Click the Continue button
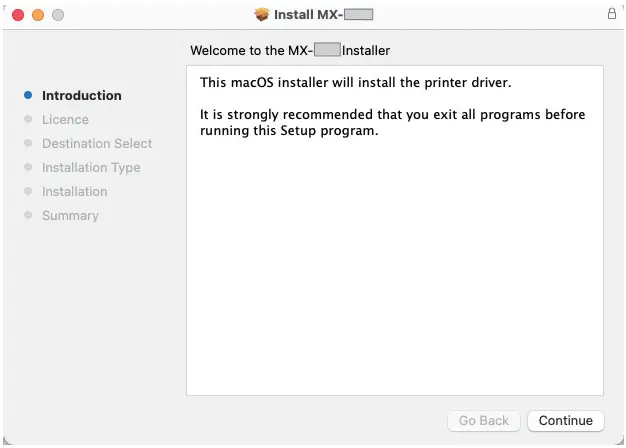The height and width of the screenshot is (448, 626). (x=565, y=421)
